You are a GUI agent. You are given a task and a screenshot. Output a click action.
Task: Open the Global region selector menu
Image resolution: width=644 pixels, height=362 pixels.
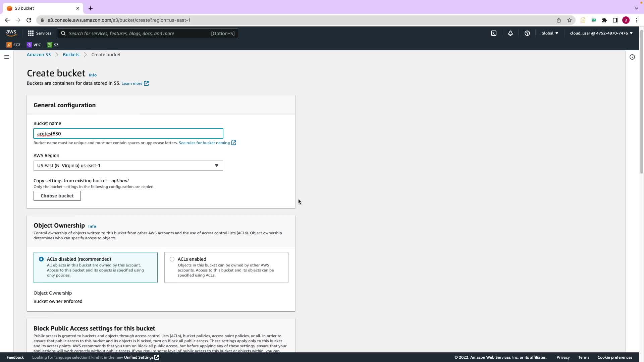click(x=549, y=33)
